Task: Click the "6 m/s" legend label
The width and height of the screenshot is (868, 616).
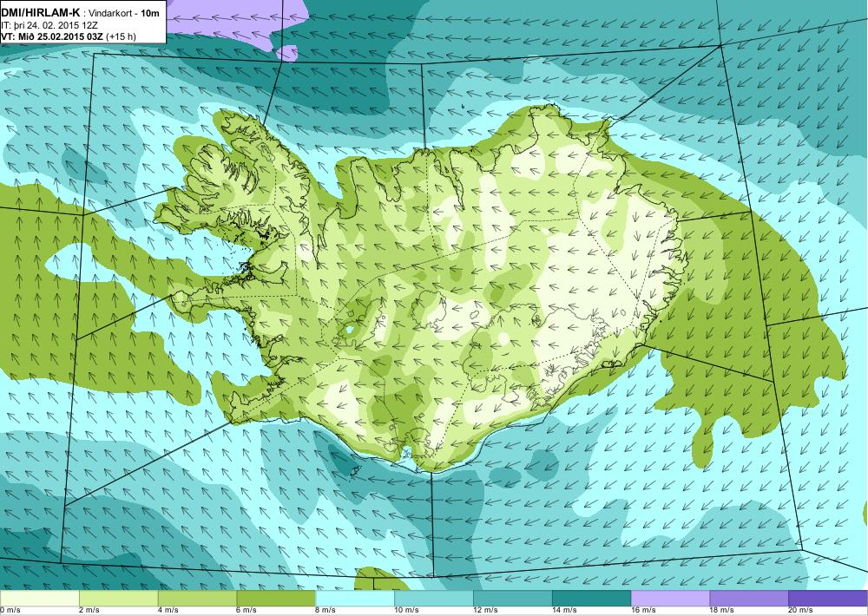Action: [x=247, y=611]
